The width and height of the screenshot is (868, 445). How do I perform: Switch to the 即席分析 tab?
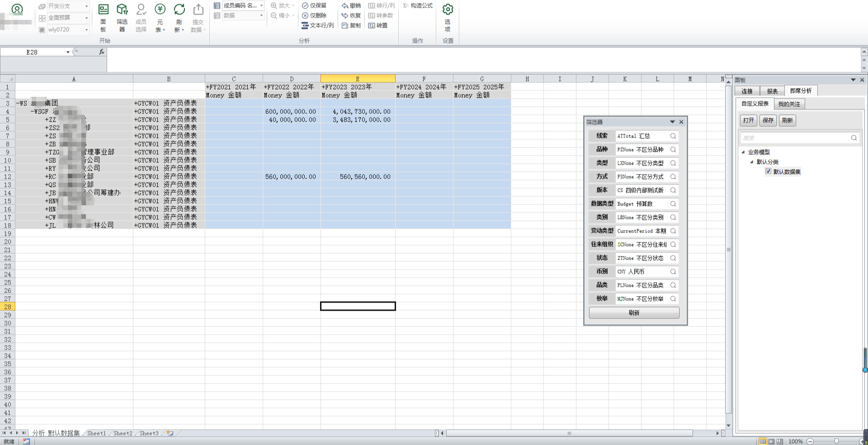[x=801, y=90]
